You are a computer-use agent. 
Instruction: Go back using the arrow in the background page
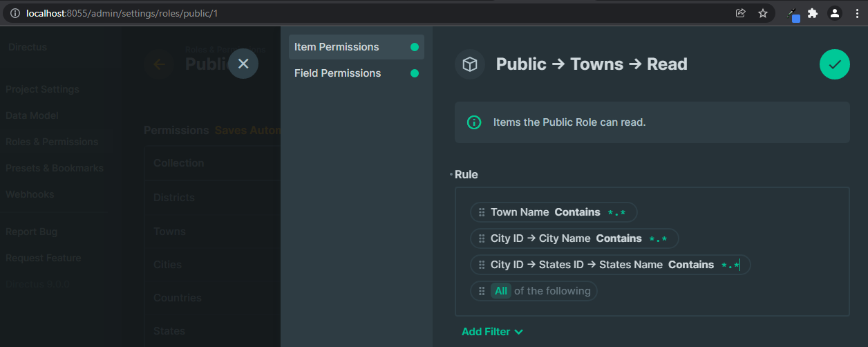[x=159, y=64]
